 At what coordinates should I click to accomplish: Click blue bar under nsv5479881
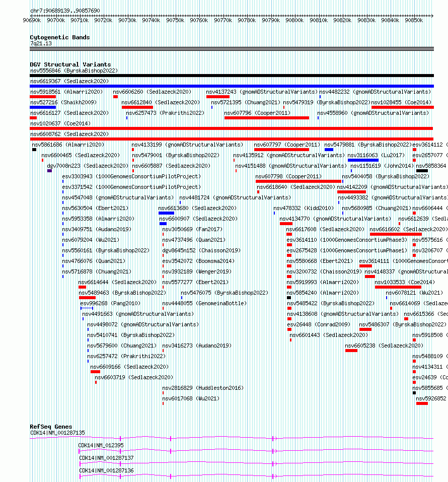(329, 150)
